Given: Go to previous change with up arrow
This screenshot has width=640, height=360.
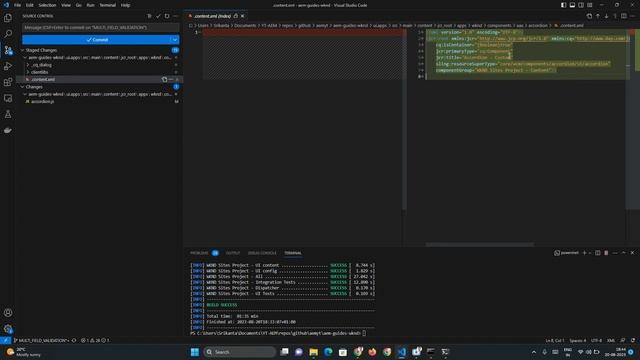Looking at the screenshot, I should [x=598, y=16].
